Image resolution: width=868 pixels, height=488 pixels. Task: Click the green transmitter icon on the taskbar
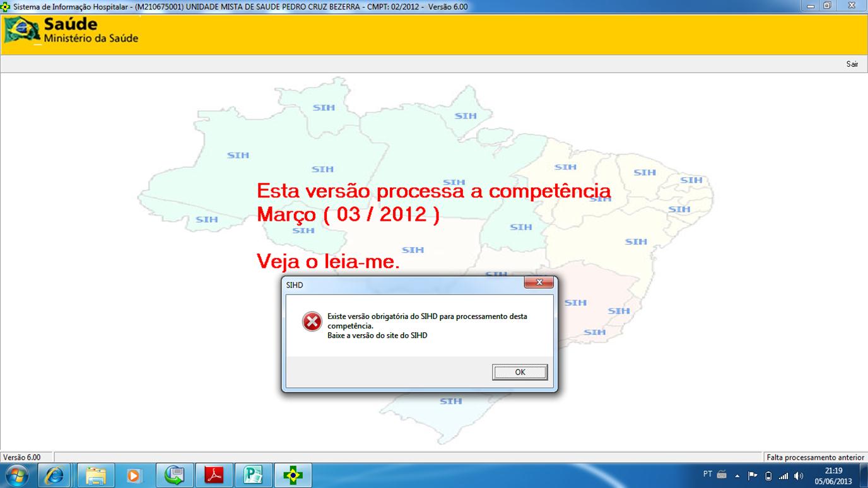(174, 475)
